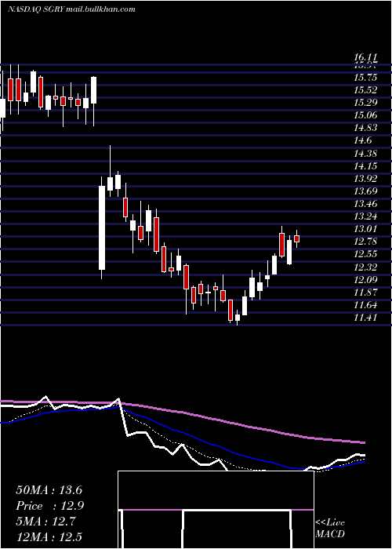Select the 12.32 price axis label
This screenshot has width=392, height=549.
365,267
